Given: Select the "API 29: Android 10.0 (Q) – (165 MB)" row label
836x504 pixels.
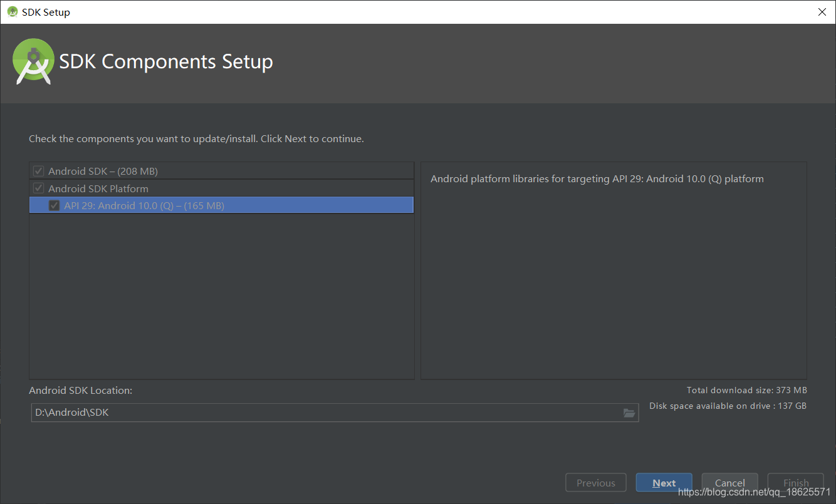Looking at the screenshot, I should pos(144,205).
